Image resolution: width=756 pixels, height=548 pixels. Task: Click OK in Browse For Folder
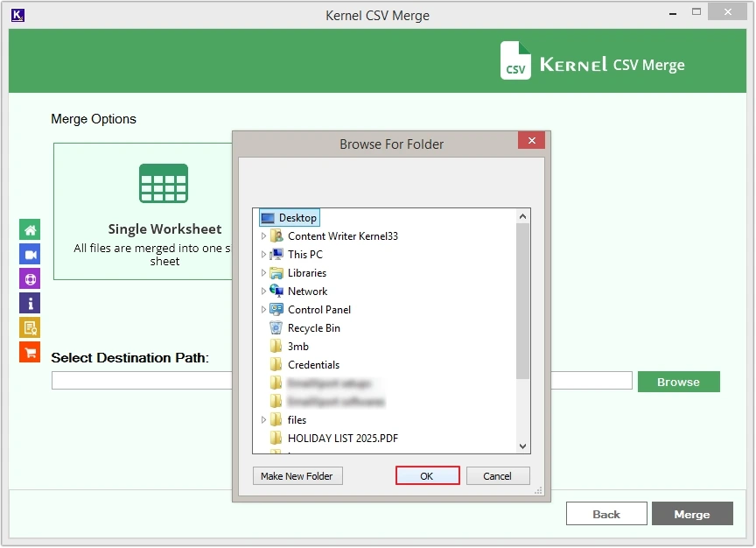point(427,476)
